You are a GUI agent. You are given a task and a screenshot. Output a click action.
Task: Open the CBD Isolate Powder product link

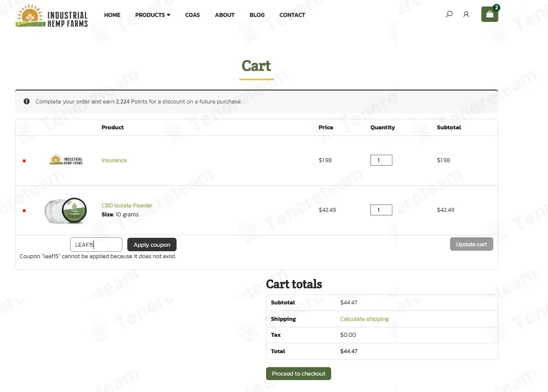point(127,205)
